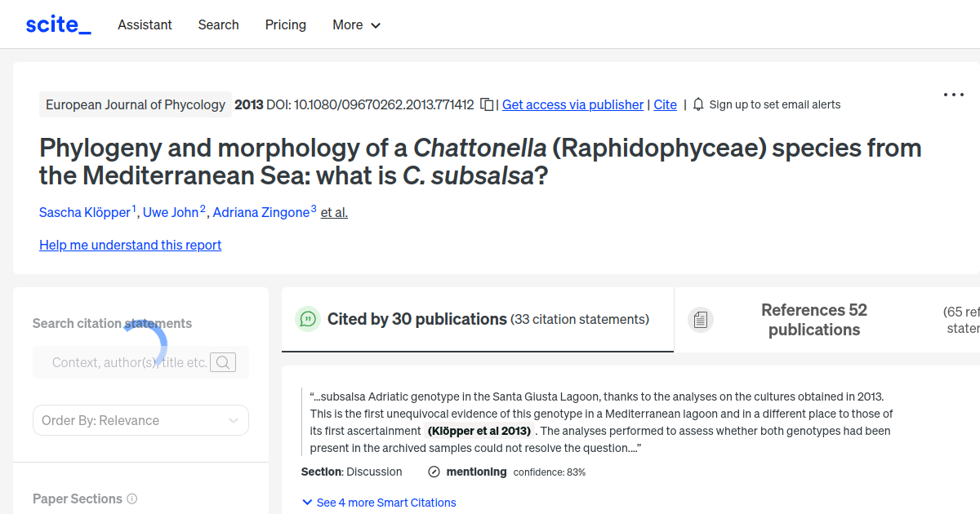Viewport: 980px width, 514px height.
Task: Open the Pricing menu item
Action: pyautogui.click(x=285, y=24)
